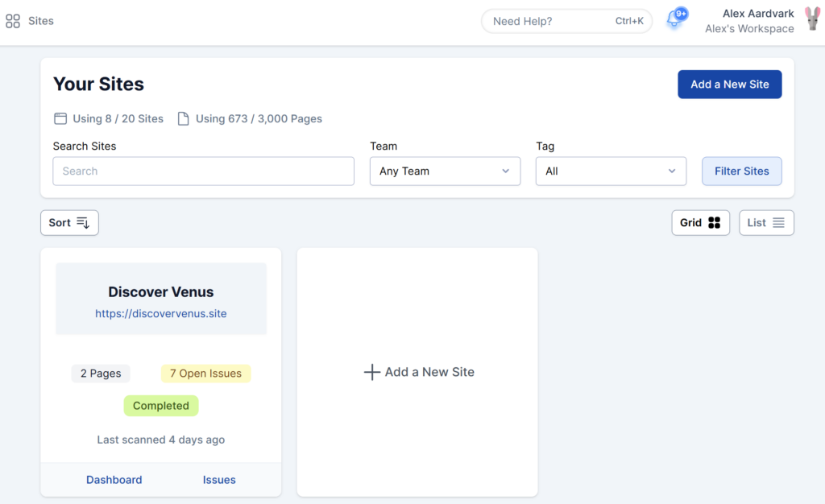Open the workspace avatar picture top-right
The image size is (825, 504).
pos(811,20)
